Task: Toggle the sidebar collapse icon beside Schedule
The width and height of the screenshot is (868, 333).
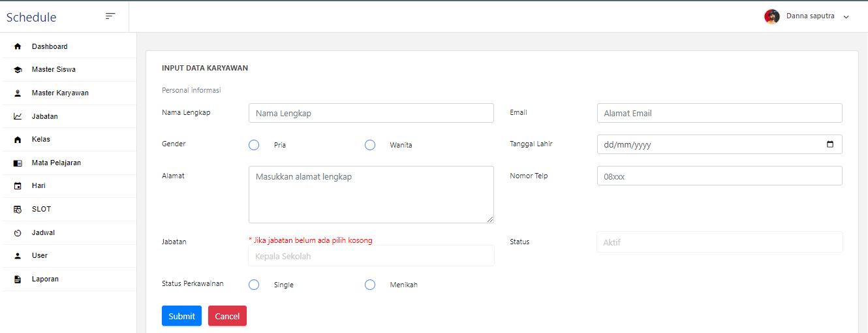Action: (x=110, y=16)
